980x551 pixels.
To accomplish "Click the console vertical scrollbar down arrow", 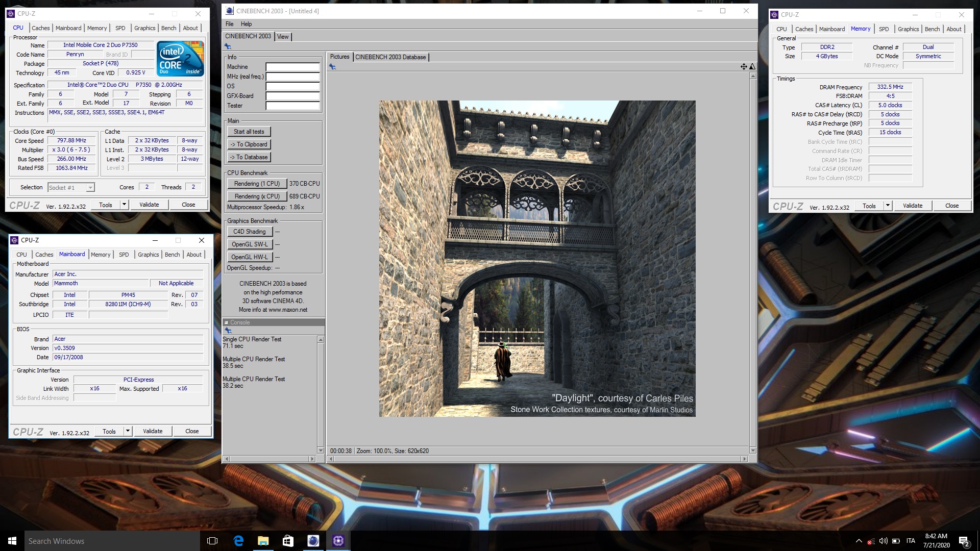I will pos(321,450).
